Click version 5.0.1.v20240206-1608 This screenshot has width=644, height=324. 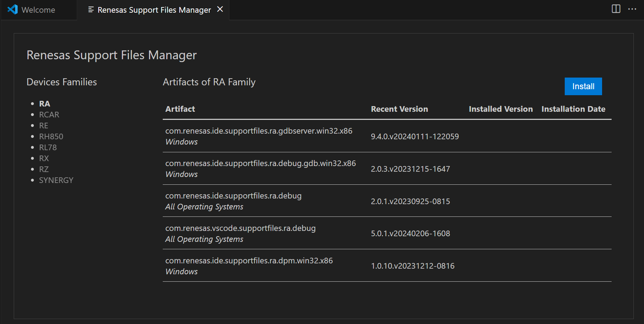pyautogui.click(x=410, y=233)
